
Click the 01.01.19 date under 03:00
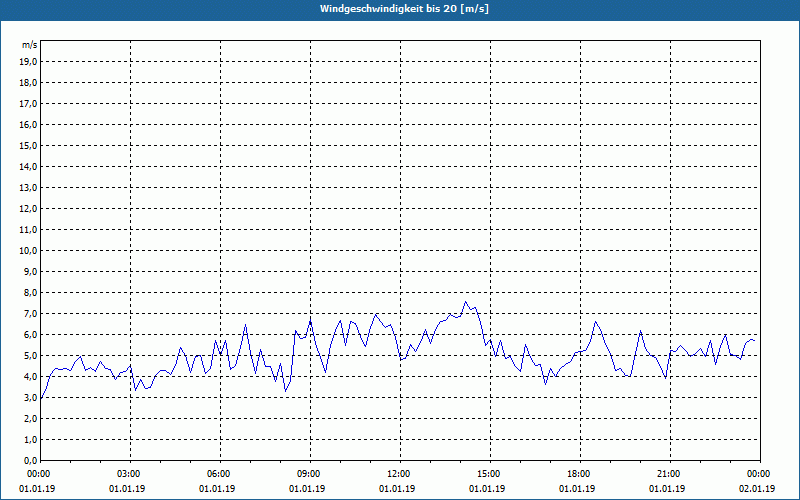127,489
